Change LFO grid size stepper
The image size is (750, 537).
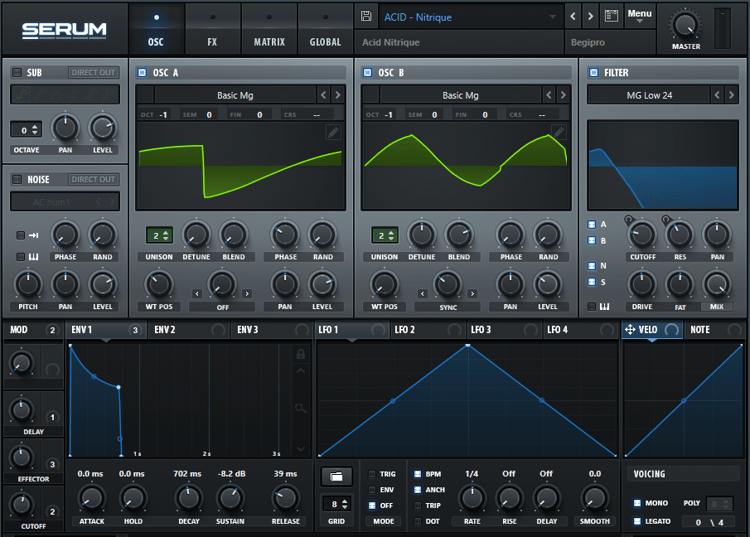(339, 504)
